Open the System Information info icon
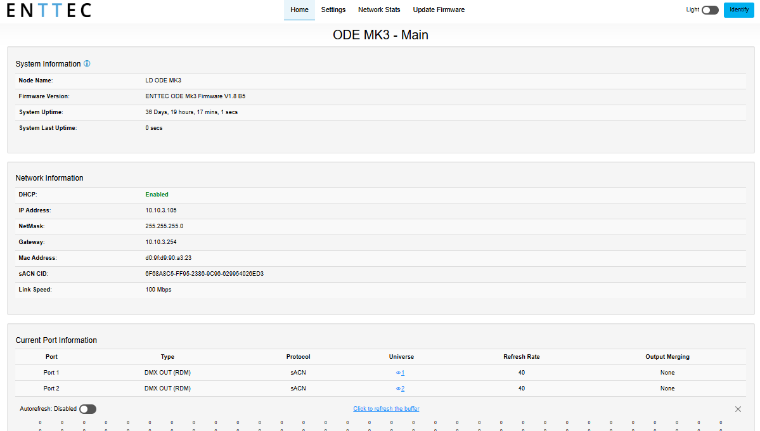Viewport: 760px width, 431px height. point(87,64)
